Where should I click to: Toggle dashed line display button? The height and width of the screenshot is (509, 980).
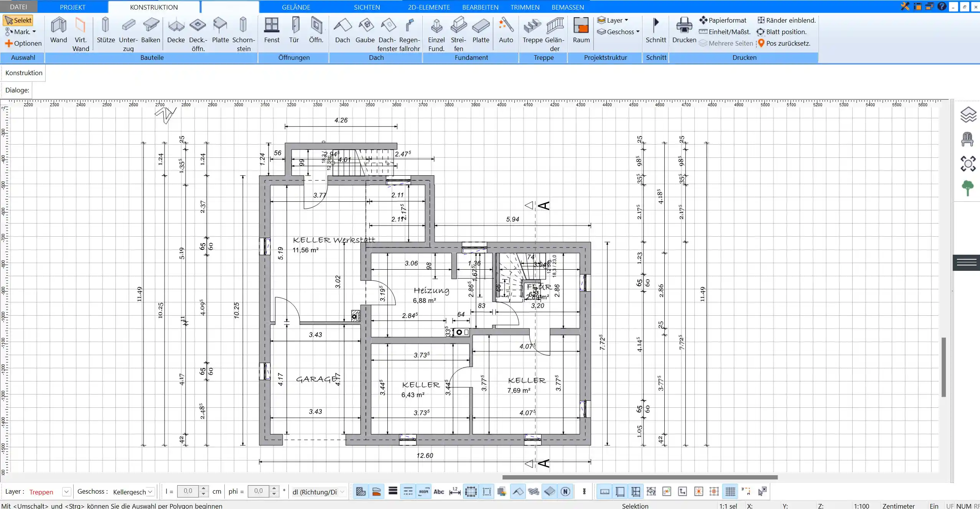(408, 491)
